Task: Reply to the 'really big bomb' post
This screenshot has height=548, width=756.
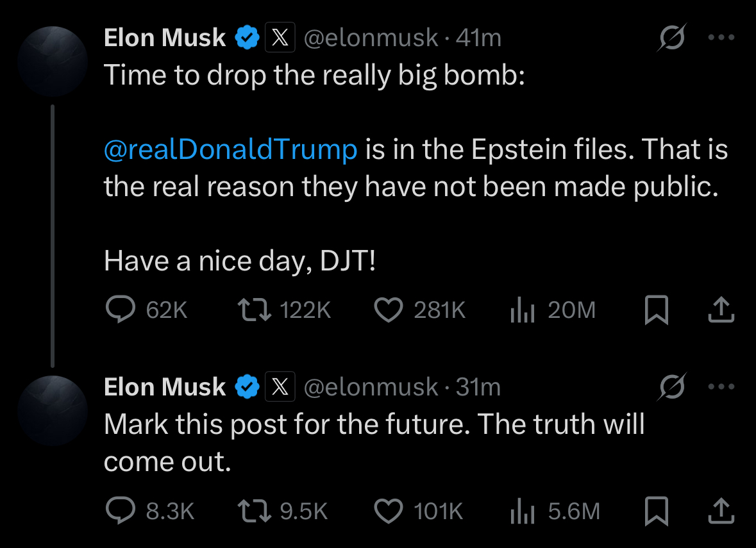Action: point(119,310)
